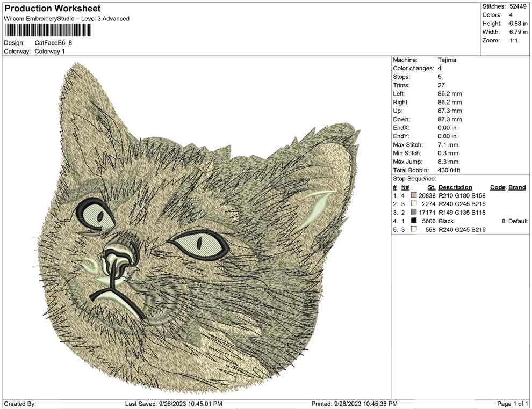Screen dimensions: 532x409
Task: Sort by the Code column header
Action: [x=498, y=187]
